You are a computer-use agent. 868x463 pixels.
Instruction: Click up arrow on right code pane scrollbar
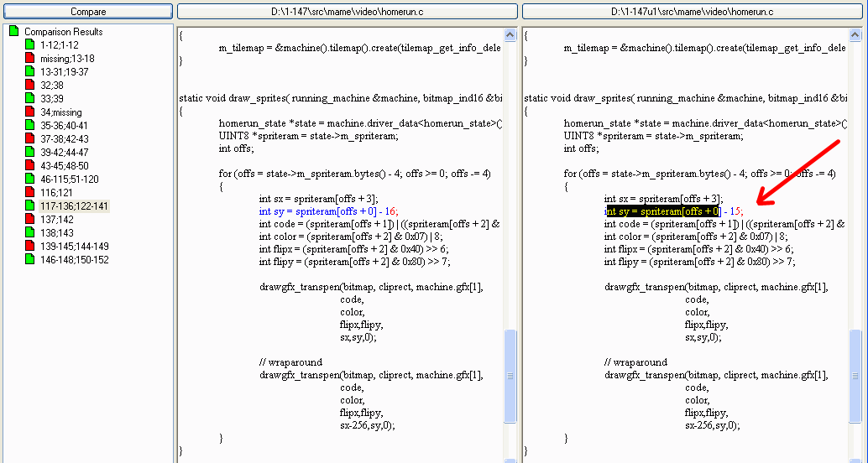pos(855,35)
